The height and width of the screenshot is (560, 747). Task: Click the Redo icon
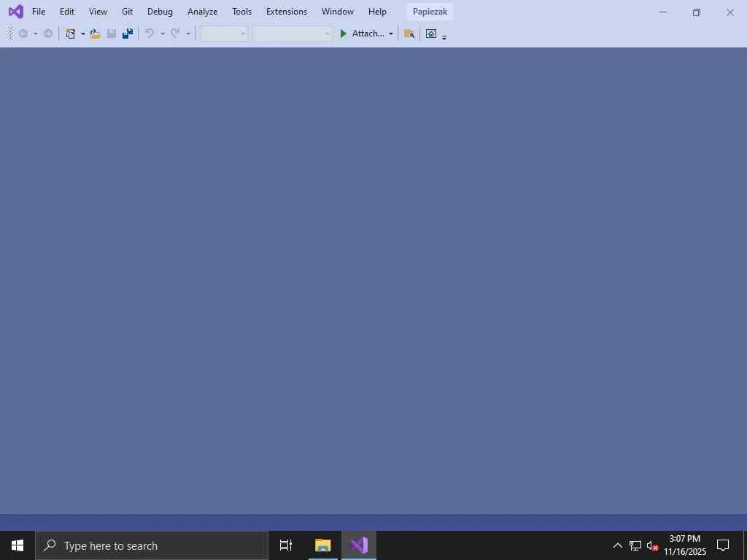[x=175, y=34]
